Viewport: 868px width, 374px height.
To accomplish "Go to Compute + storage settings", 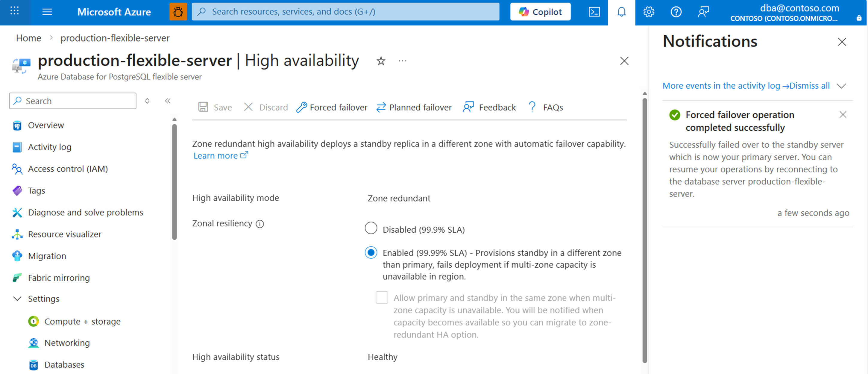I will point(82,321).
